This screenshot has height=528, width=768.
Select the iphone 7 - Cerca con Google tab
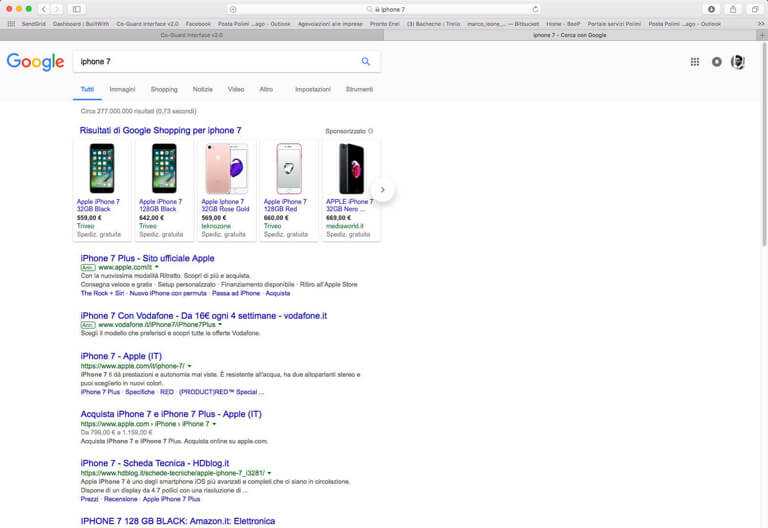click(x=570, y=35)
